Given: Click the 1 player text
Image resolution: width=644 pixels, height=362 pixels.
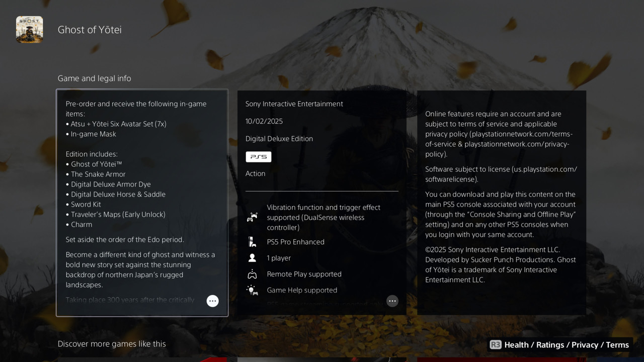Looking at the screenshot, I should pos(279,258).
